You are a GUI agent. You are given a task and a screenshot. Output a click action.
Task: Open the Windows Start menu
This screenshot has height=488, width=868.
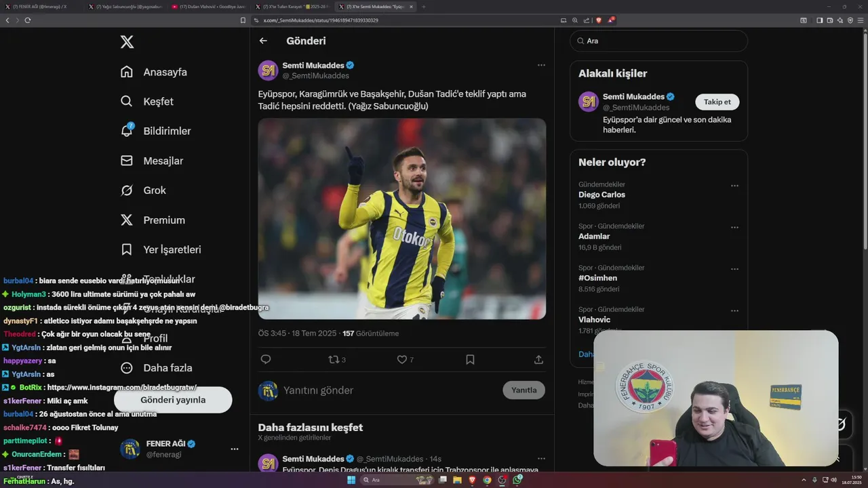coord(351,480)
